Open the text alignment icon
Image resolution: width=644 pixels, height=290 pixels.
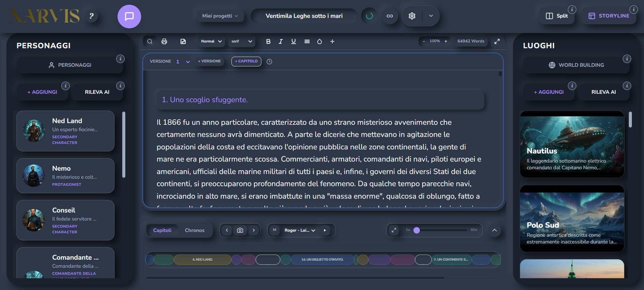(x=307, y=41)
